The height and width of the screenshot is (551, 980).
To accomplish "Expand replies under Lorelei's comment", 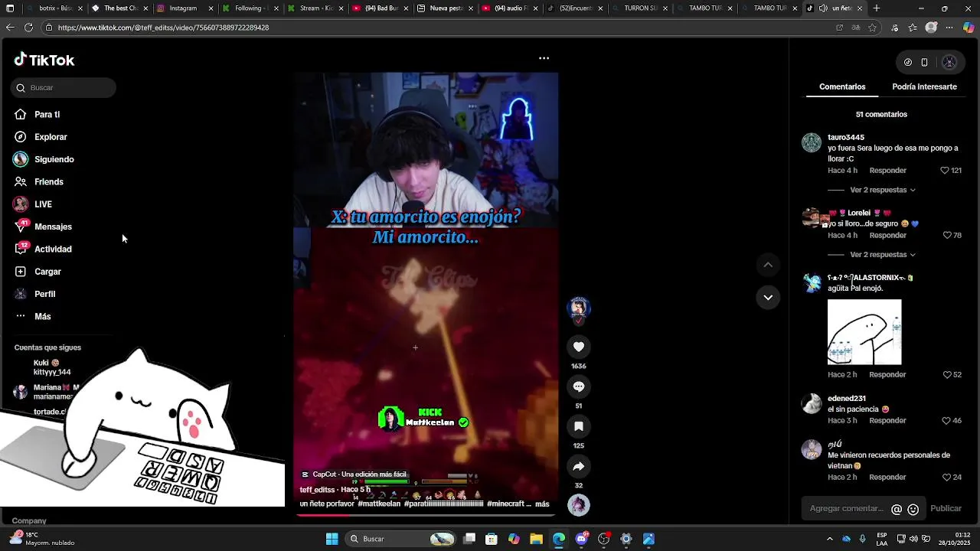I will (x=883, y=255).
